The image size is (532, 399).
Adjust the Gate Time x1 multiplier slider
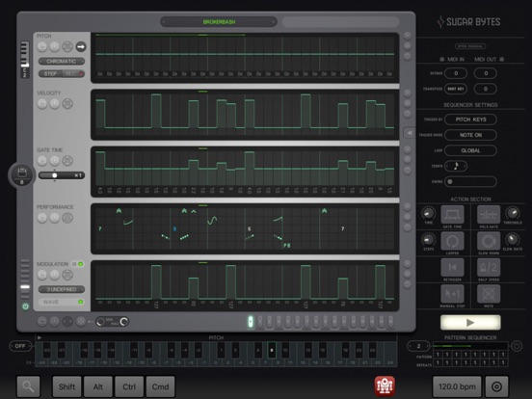[x=62, y=175]
